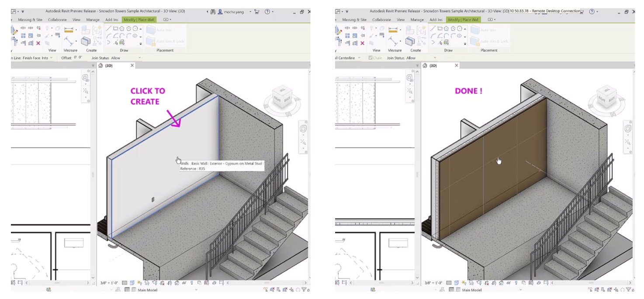Open the shopping cart App Store icon in left window
This screenshot has width=644, height=299.
(256, 12)
